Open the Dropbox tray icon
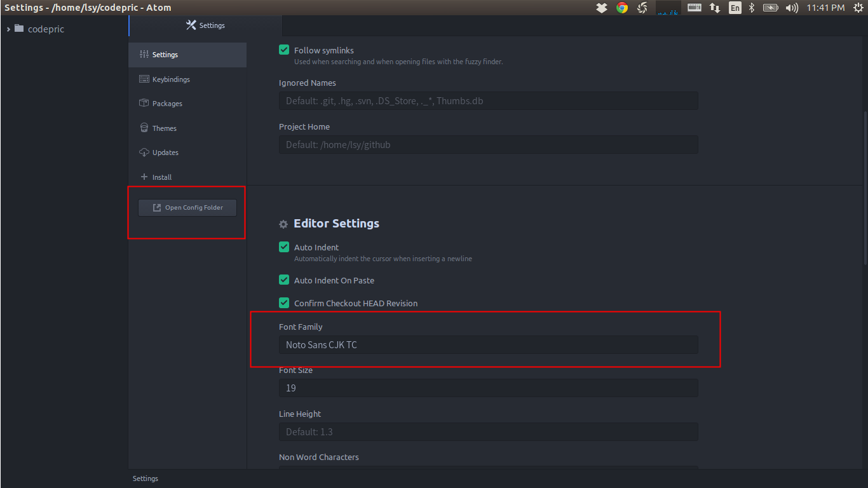 [602, 8]
